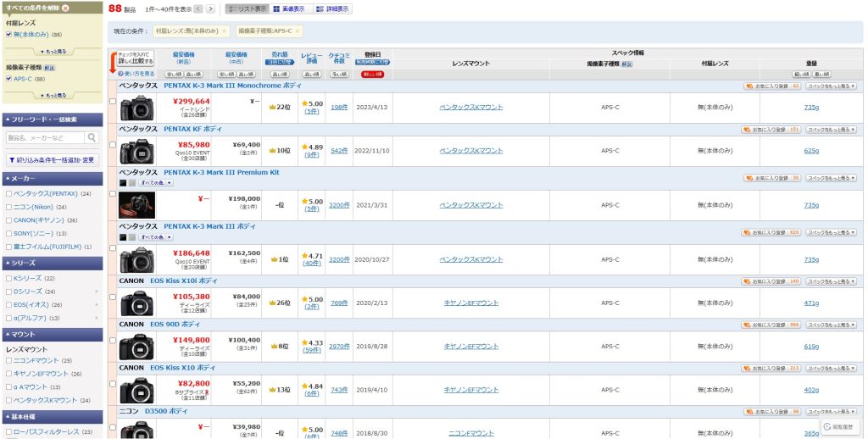
Task: Go to the previous results page arrow
Action: point(198,8)
